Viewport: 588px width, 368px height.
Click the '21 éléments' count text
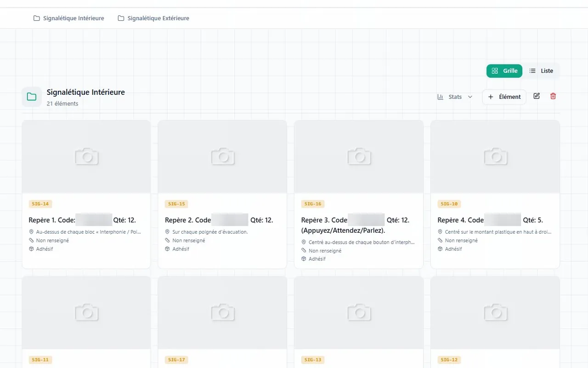(62, 103)
